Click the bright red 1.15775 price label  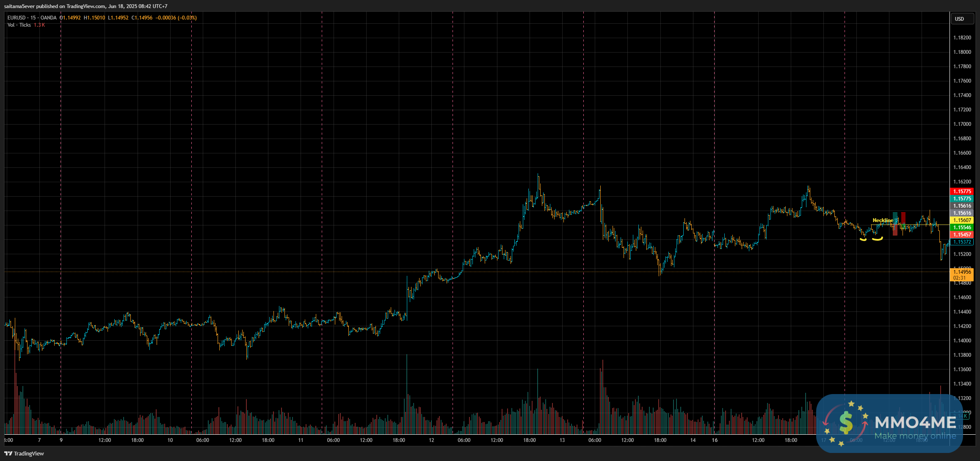click(x=962, y=192)
